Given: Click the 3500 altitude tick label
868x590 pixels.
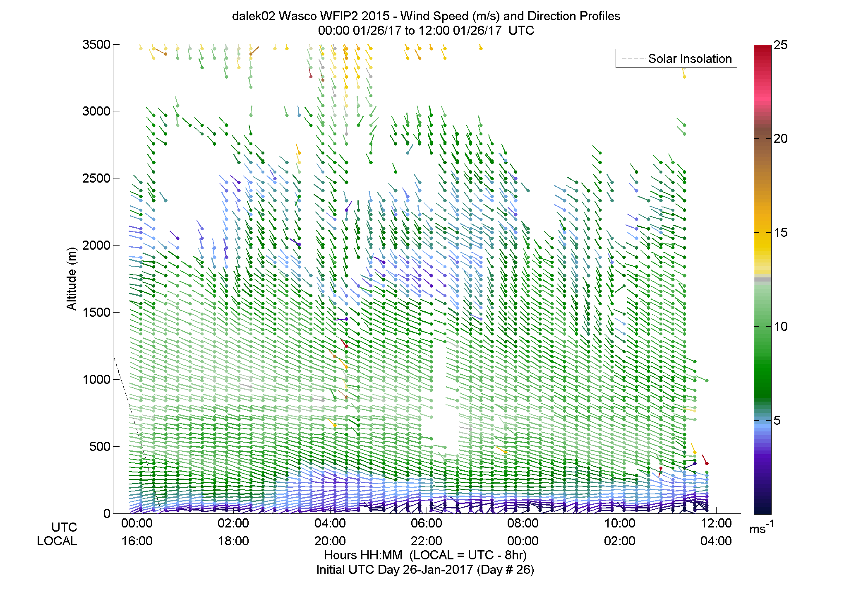Looking at the screenshot, I should coord(96,45).
